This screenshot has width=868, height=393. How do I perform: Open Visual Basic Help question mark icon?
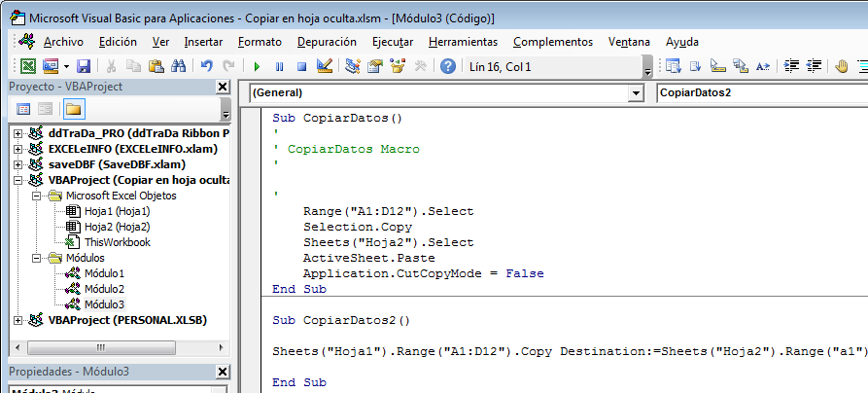pyautogui.click(x=448, y=66)
